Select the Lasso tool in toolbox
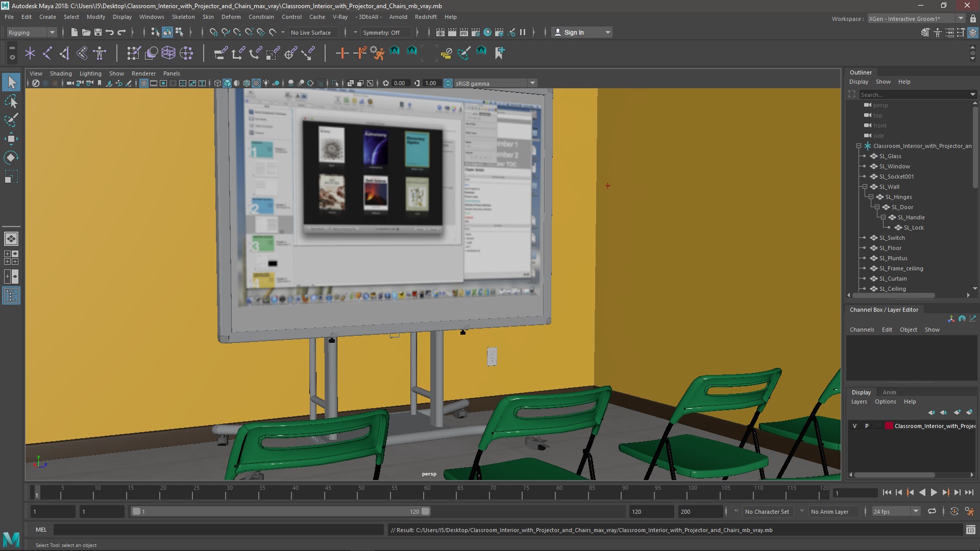The height and width of the screenshot is (551, 980). click(x=11, y=102)
